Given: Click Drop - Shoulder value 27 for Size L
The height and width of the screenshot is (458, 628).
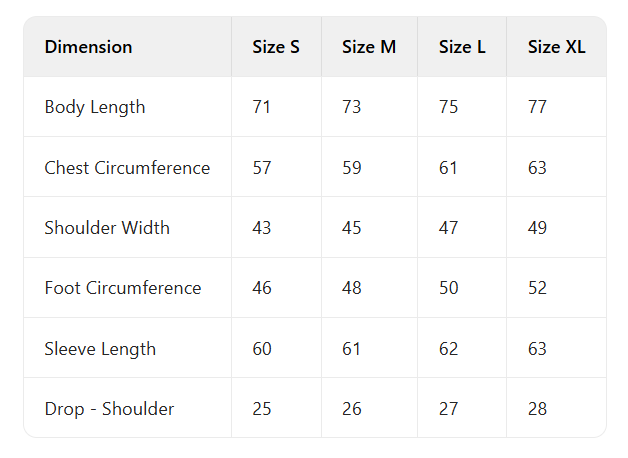Looking at the screenshot, I should tap(448, 409).
